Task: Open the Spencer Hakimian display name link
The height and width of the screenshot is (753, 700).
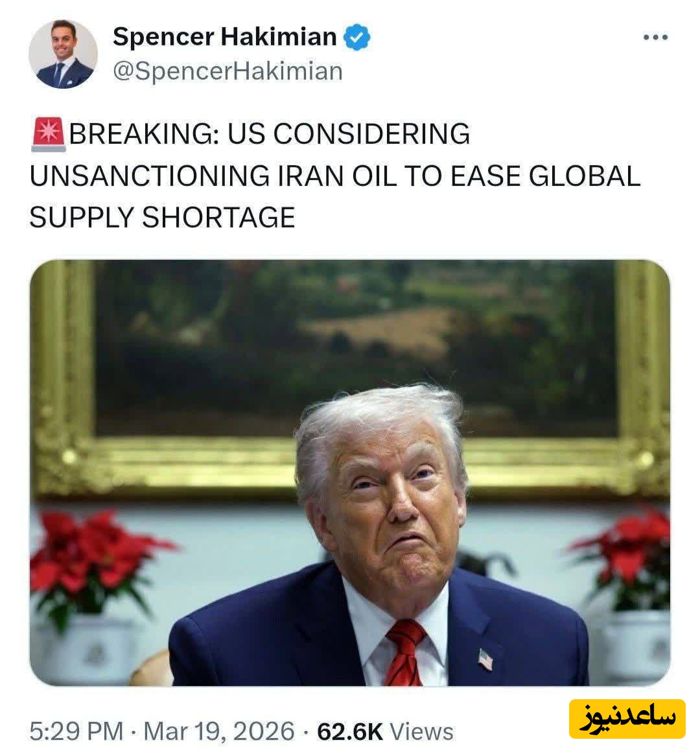Action: click(x=225, y=36)
